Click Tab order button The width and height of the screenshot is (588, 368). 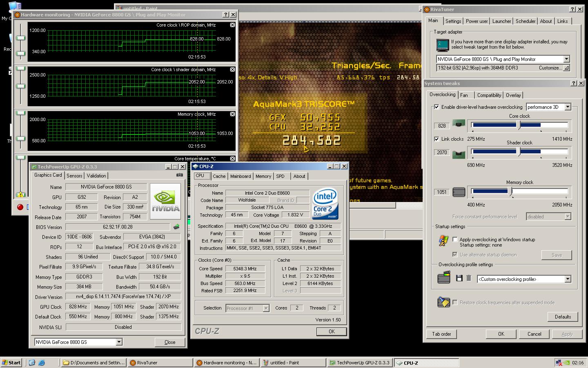441,334
